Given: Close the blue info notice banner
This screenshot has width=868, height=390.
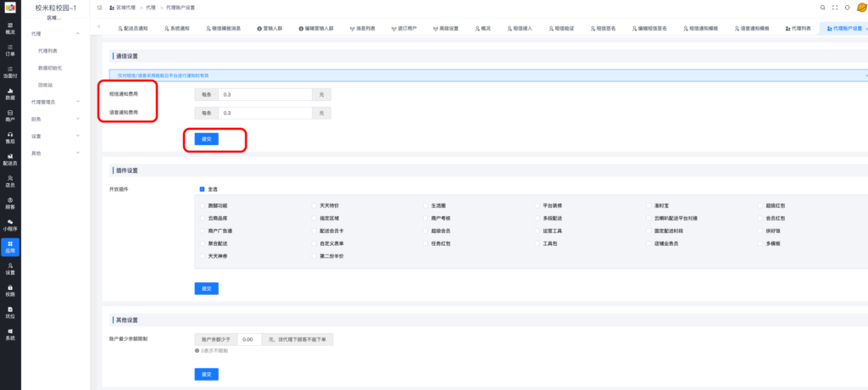Looking at the screenshot, I should 865,75.
